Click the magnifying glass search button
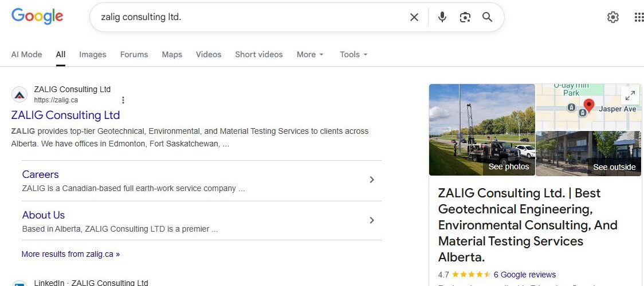Screen dimensions: 644x286 [488, 17]
